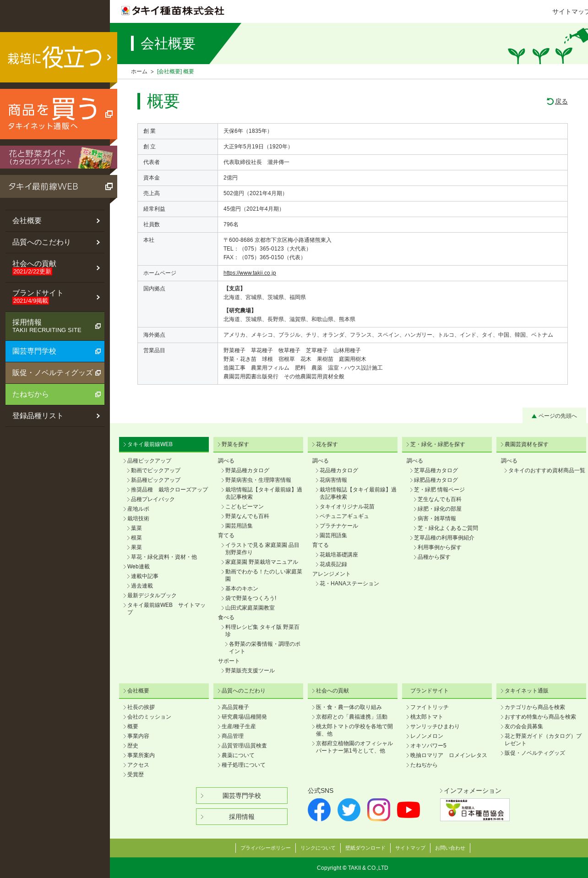Open 野菜品種カタログ link
This screenshot has height=878, width=588.
pyautogui.click(x=247, y=470)
